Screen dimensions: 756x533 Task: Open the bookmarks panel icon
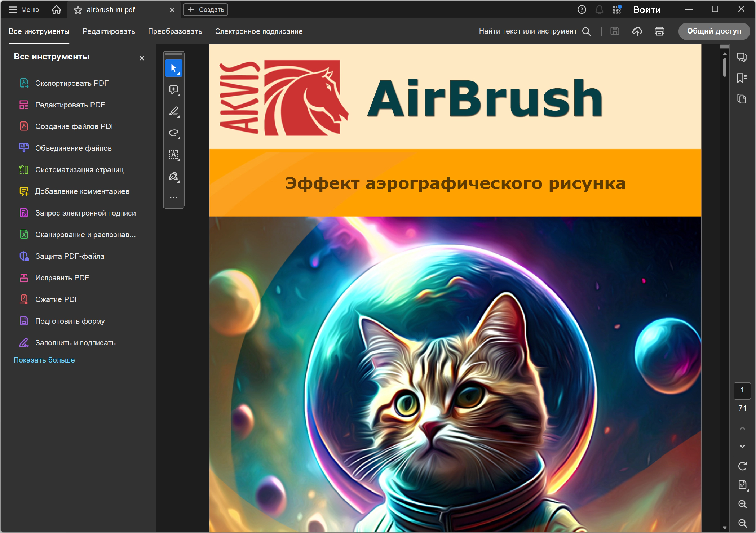coord(742,78)
